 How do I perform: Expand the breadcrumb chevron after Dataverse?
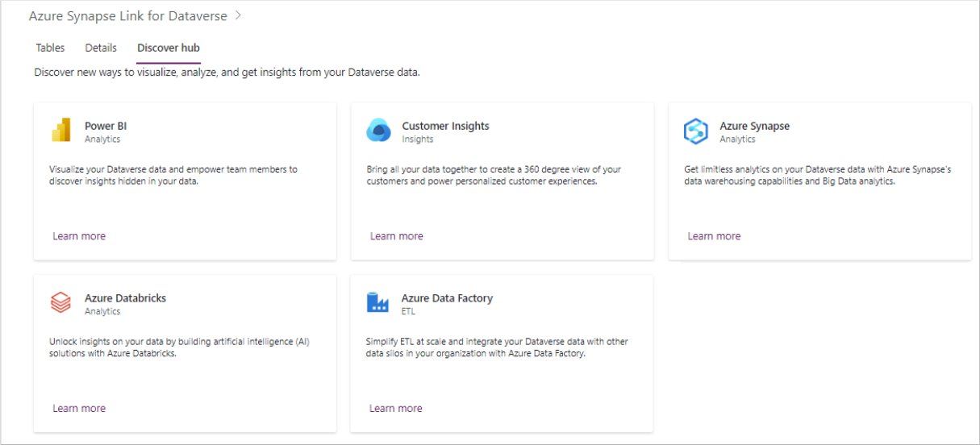(x=239, y=15)
